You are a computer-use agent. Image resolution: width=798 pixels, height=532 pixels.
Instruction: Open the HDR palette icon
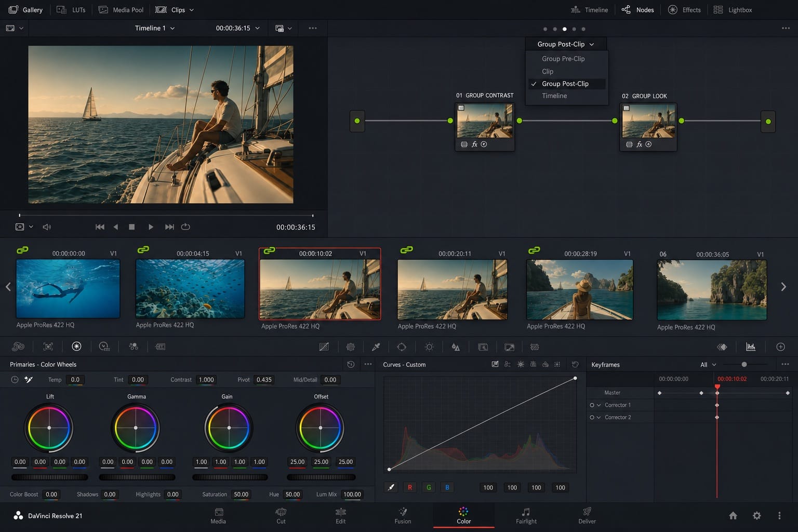pyautogui.click(x=104, y=347)
